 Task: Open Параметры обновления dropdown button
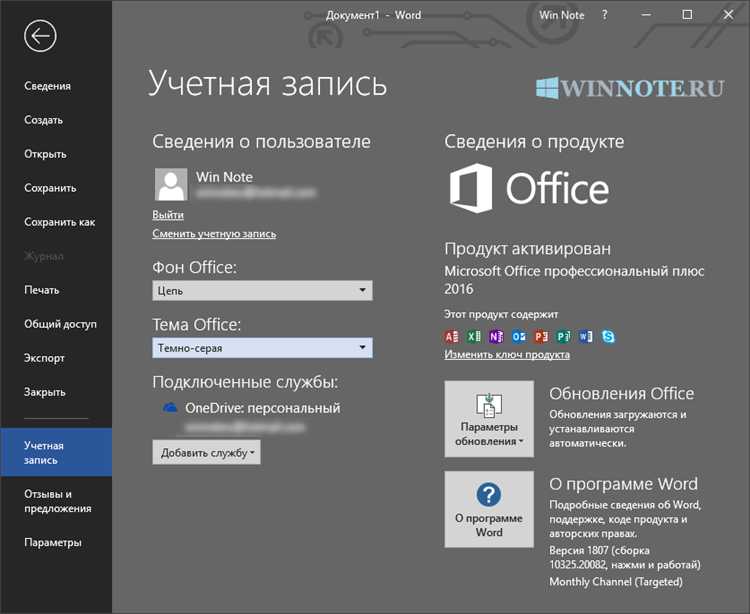click(489, 419)
